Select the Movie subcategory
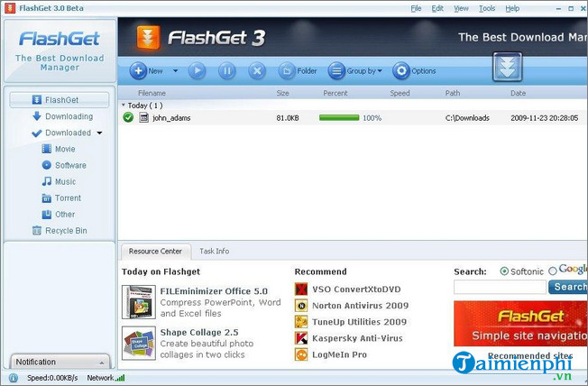 (x=58, y=149)
